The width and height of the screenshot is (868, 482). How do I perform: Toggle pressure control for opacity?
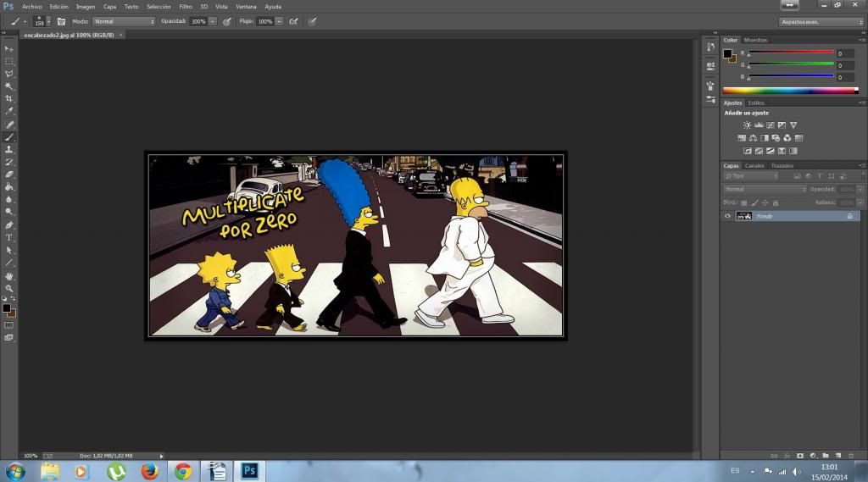pos(227,21)
